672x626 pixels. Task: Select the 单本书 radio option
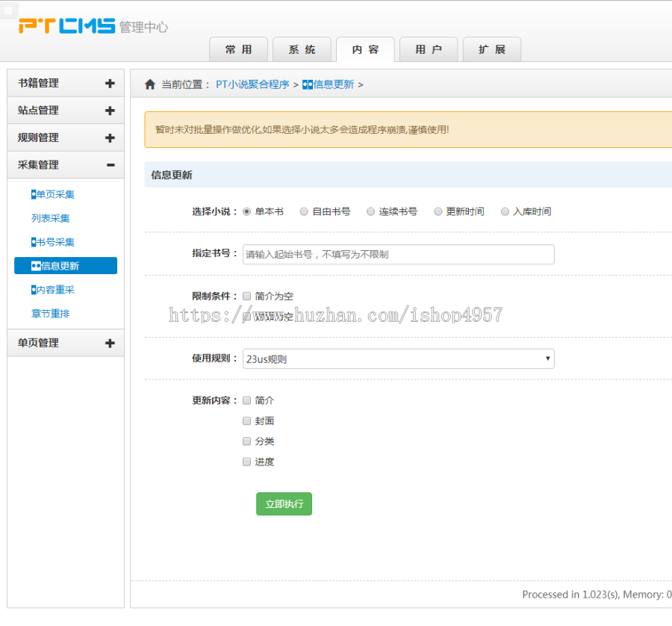(x=247, y=211)
